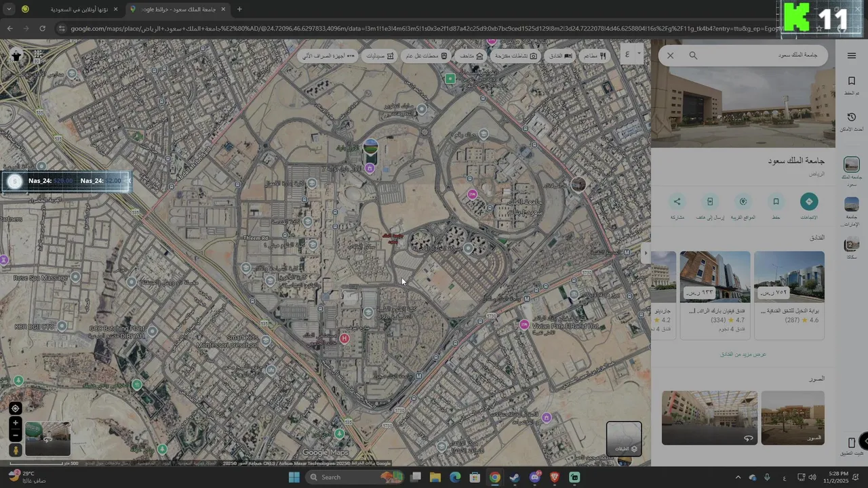The width and height of the screenshot is (868, 488).
Task: Open the Layers (الطبقات) map type selector
Action: click(x=624, y=439)
